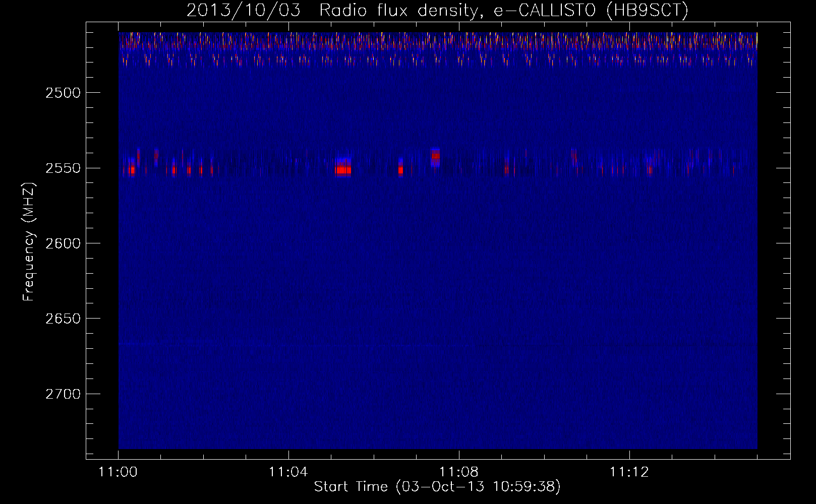Image resolution: width=816 pixels, height=504 pixels.
Task: Click the 2650 frequency tick label
Action: pyautogui.click(x=63, y=319)
